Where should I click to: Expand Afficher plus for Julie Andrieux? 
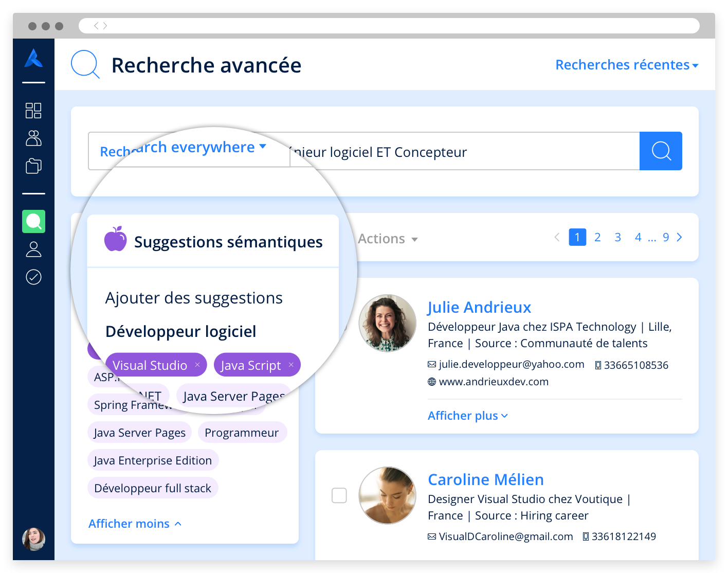coord(467,416)
